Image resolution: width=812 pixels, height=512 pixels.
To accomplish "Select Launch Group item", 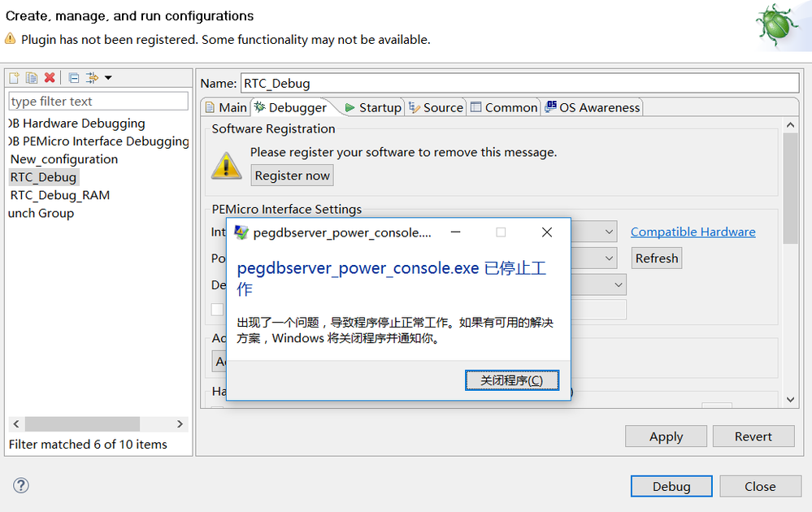I will click(x=41, y=213).
